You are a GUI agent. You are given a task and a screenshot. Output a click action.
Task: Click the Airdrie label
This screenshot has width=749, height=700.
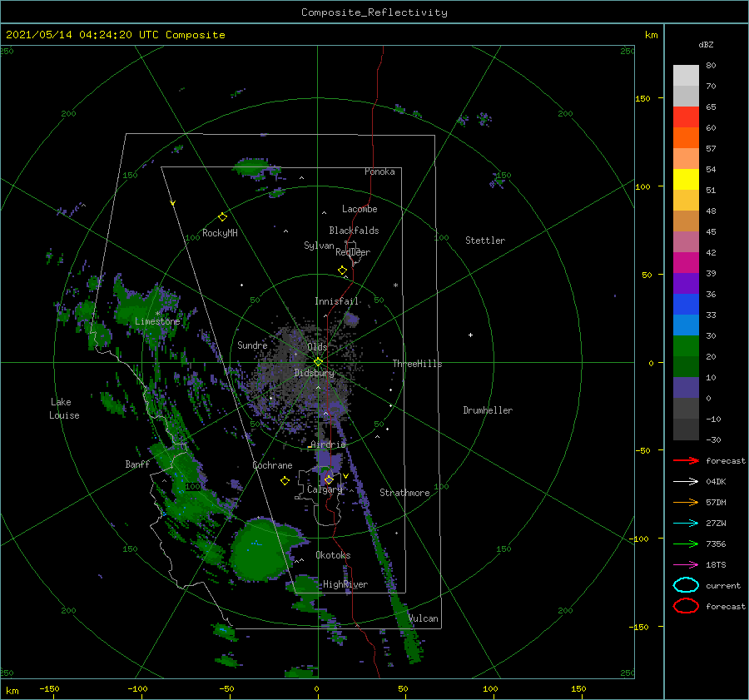[x=328, y=444]
